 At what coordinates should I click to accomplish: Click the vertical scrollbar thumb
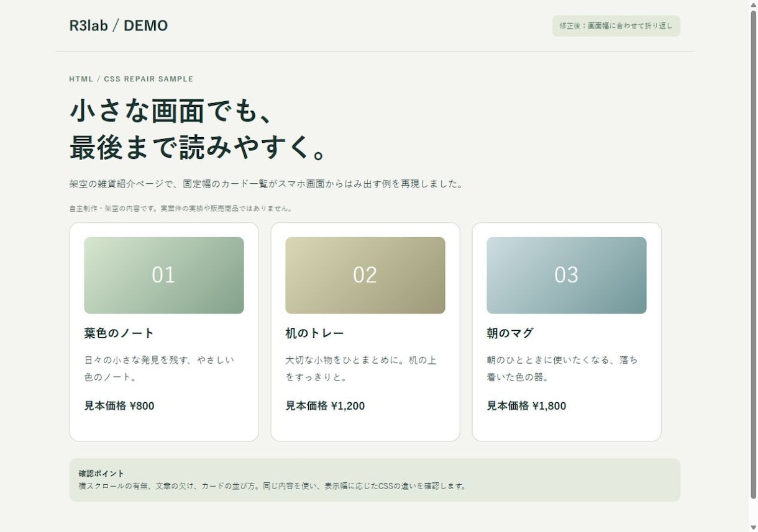753,255
